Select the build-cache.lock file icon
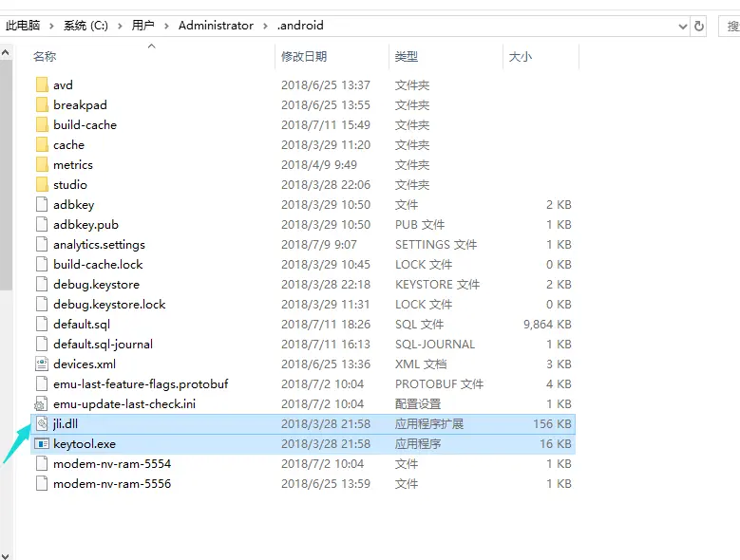This screenshot has height=560, width=740. point(42,265)
